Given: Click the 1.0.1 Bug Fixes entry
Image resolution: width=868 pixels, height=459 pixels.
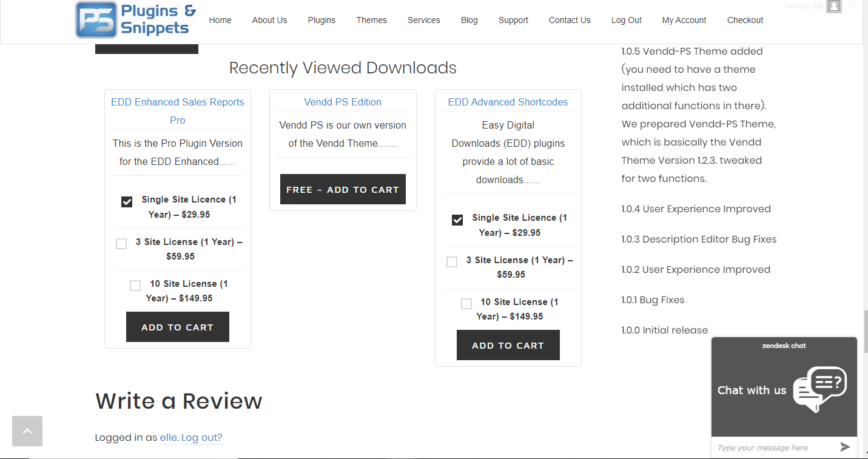Looking at the screenshot, I should (653, 300).
